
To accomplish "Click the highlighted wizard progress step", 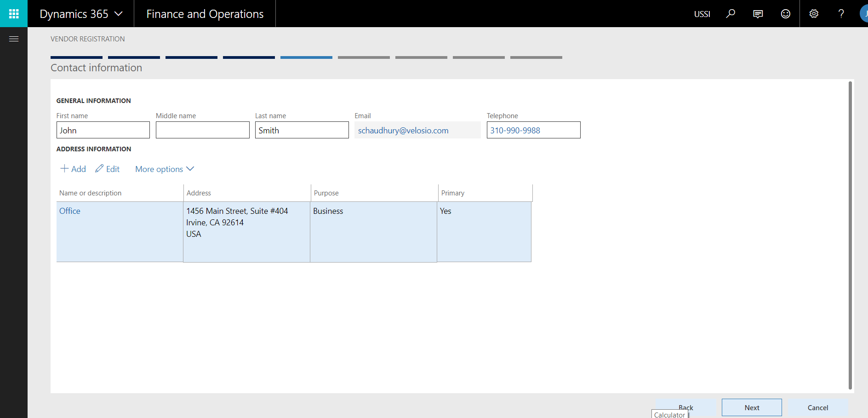I will click(x=306, y=57).
